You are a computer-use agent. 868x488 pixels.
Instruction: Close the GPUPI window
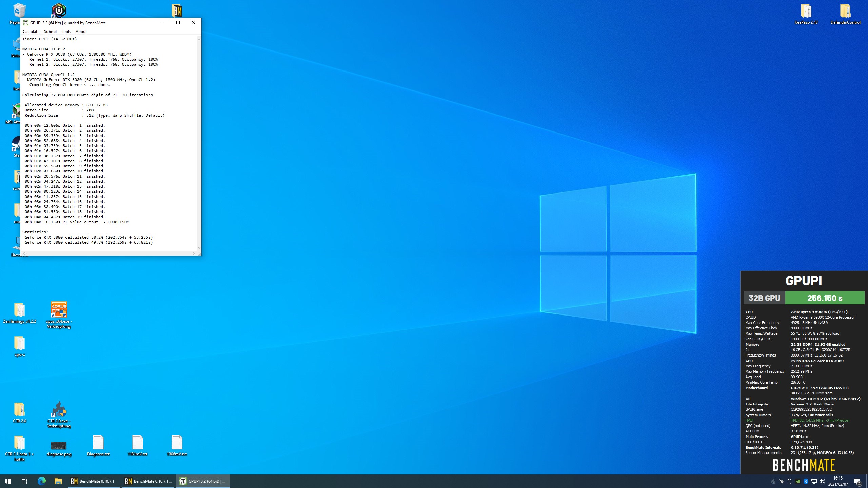[x=194, y=23]
